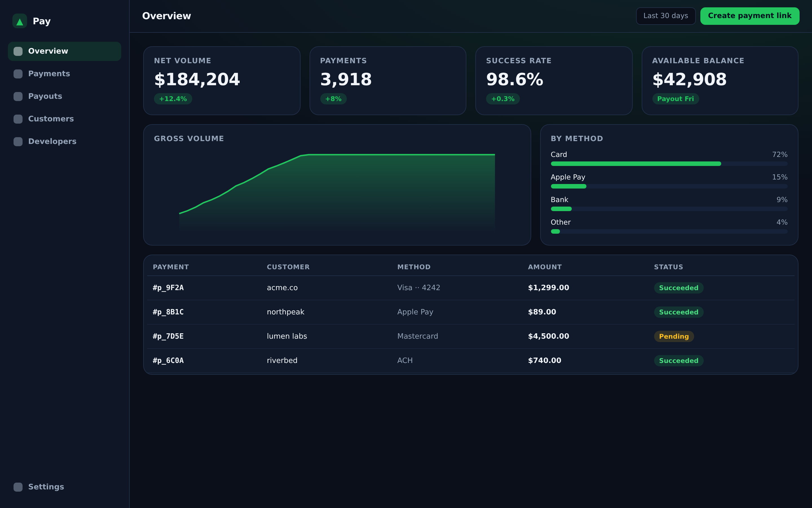Click the Payout Fri badge
The height and width of the screenshot is (508, 812).
point(676,99)
